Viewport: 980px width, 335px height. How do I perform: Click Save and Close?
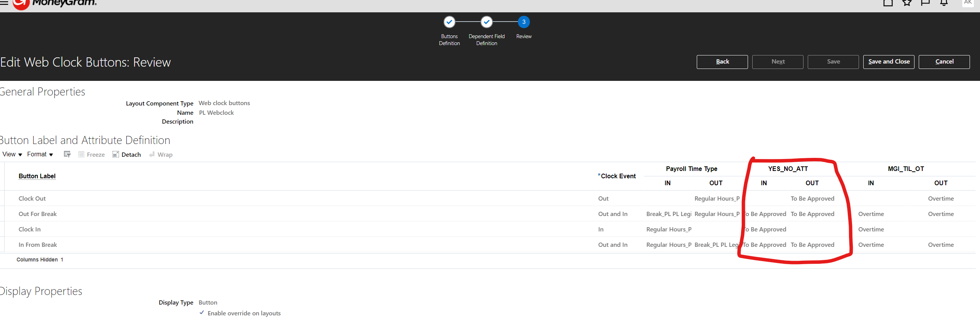[889, 62]
